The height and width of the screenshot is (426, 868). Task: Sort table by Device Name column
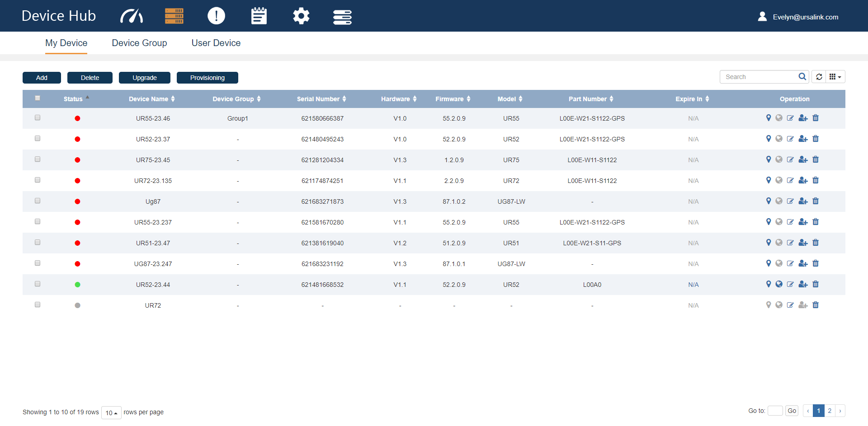151,99
